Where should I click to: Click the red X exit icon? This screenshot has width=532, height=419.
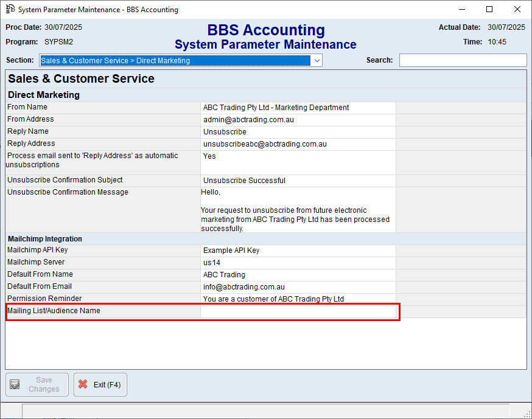[x=83, y=385]
